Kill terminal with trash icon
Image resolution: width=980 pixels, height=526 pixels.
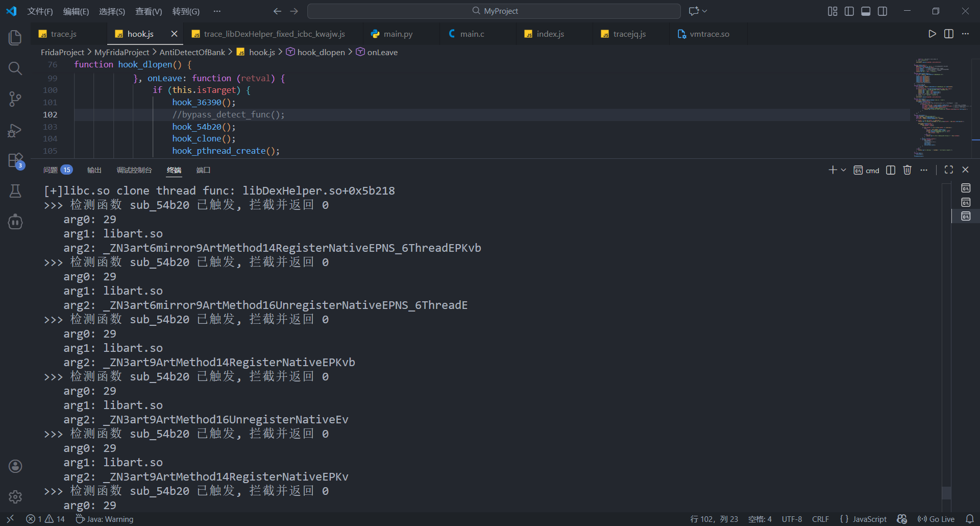tap(907, 170)
